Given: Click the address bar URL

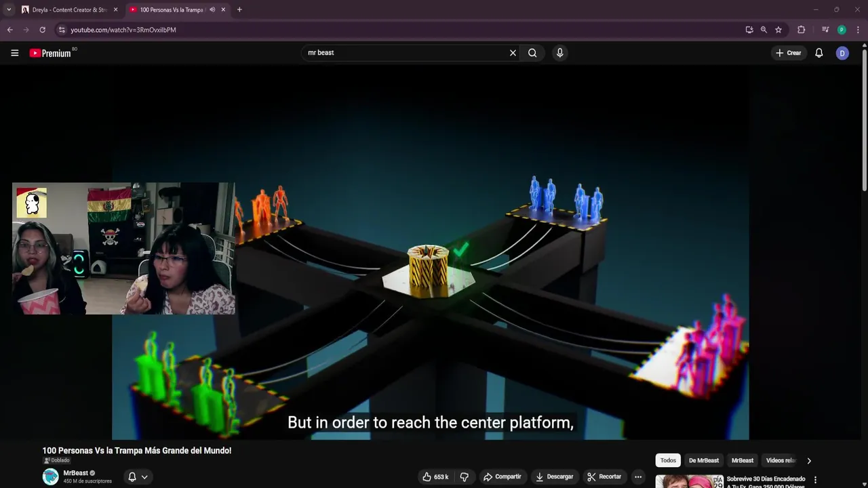Looking at the screenshot, I should [x=123, y=30].
